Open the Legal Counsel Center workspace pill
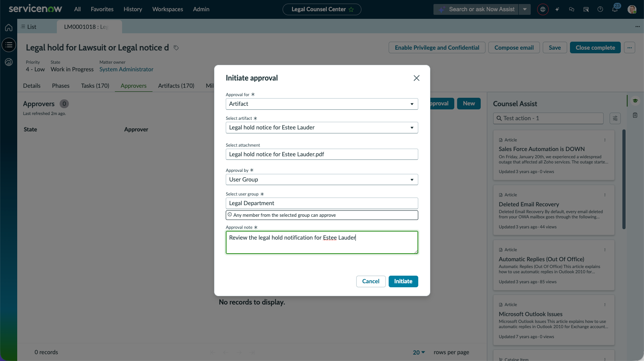The image size is (644, 361). (322, 9)
